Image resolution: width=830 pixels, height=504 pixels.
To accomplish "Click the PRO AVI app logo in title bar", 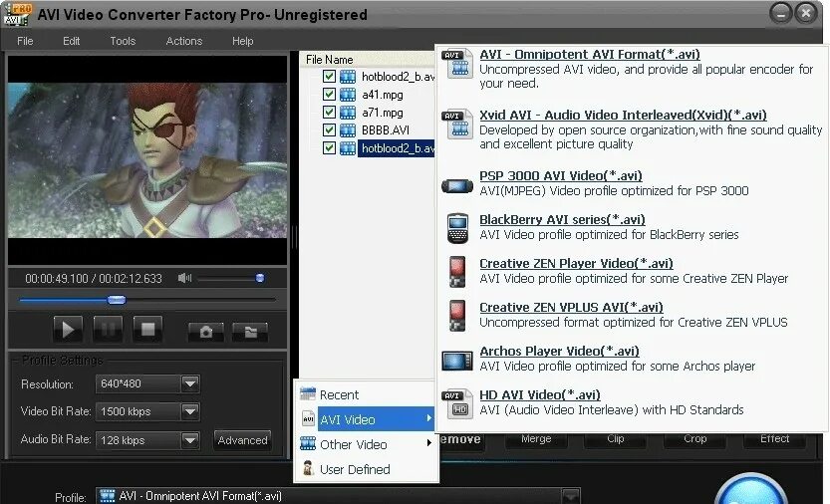I will [x=18, y=14].
